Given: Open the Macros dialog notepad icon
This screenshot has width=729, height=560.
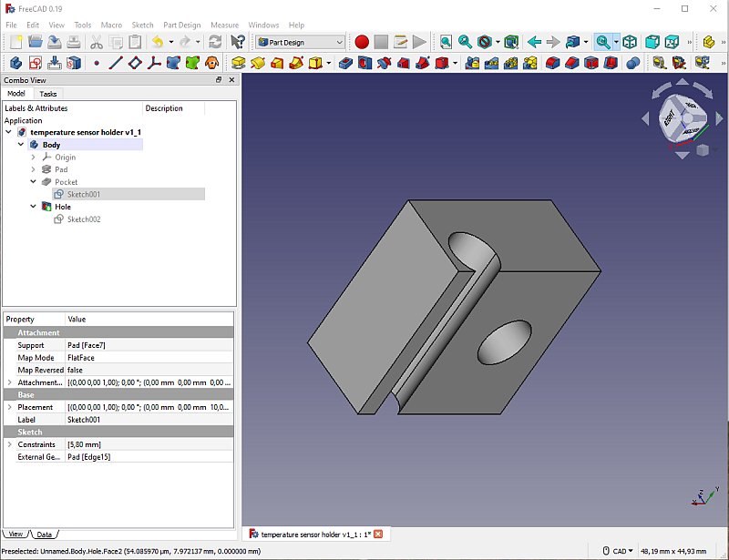Looking at the screenshot, I should coord(400,42).
